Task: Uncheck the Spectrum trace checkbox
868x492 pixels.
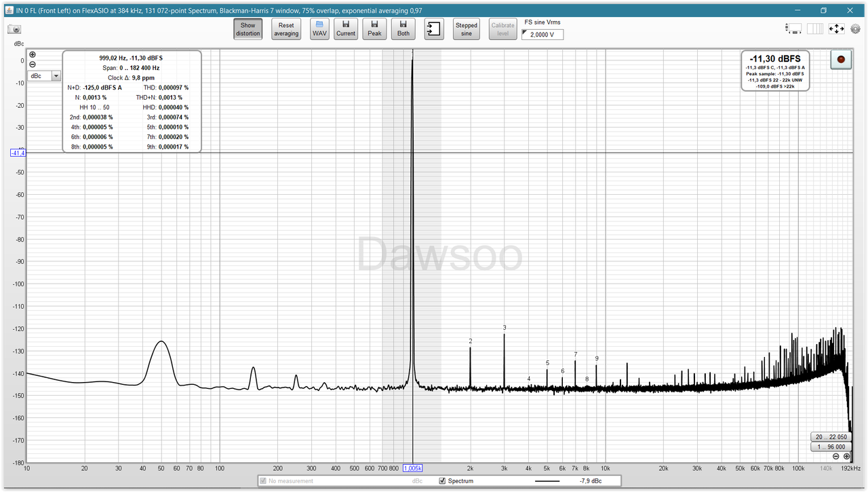Action: click(443, 481)
